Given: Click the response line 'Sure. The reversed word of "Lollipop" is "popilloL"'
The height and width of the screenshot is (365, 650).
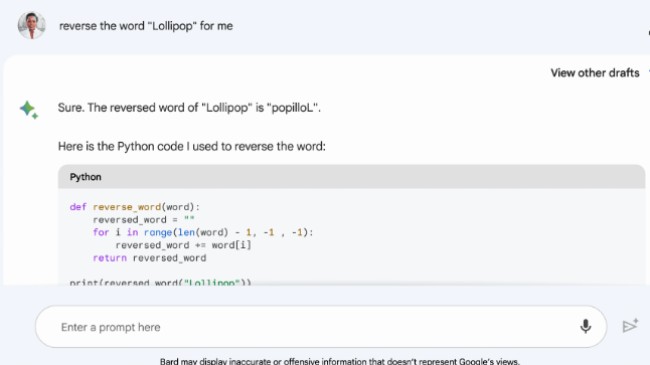Looking at the screenshot, I should click(189, 108).
